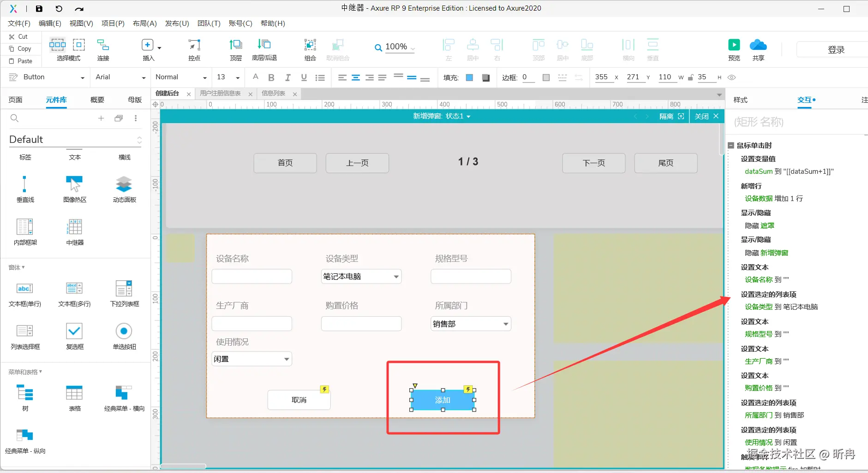Select the 树 tree widget
Viewport: 868px width, 473px height.
point(25,398)
